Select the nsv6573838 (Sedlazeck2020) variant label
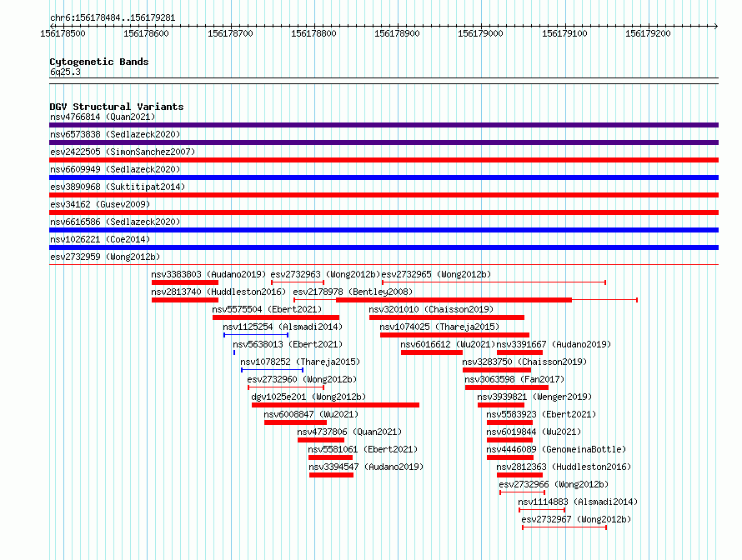The image size is (742, 560). [115, 134]
